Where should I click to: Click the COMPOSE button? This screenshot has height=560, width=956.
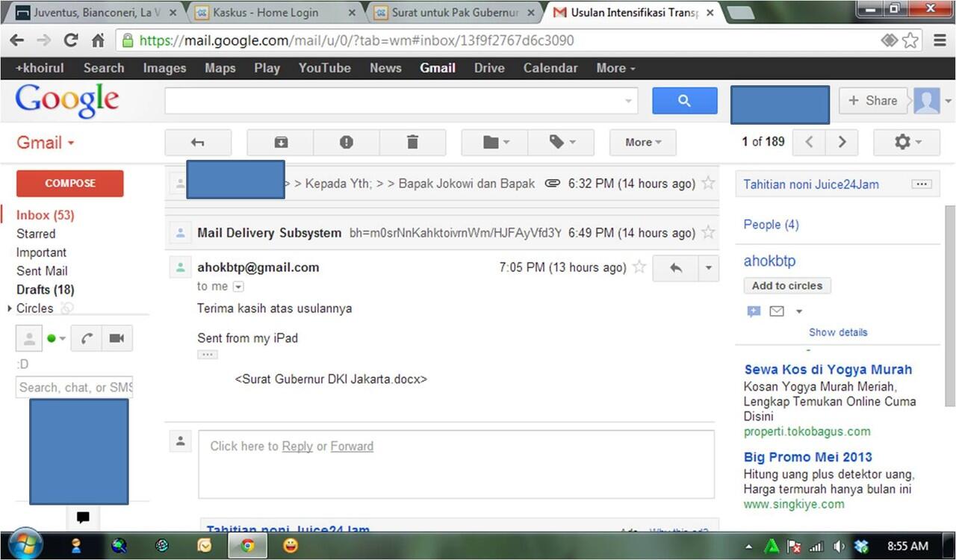click(x=70, y=183)
